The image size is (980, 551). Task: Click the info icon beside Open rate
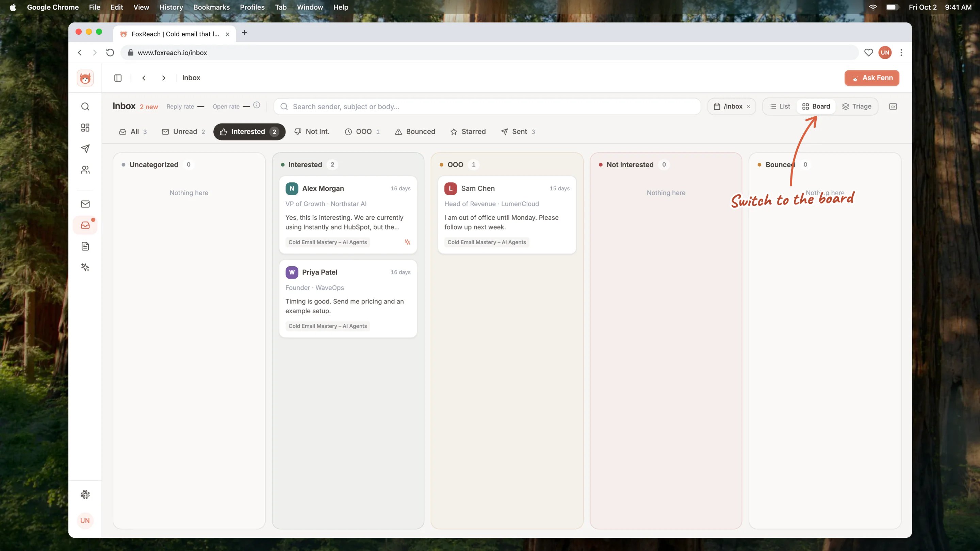pyautogui.click(x=257, y=105)
